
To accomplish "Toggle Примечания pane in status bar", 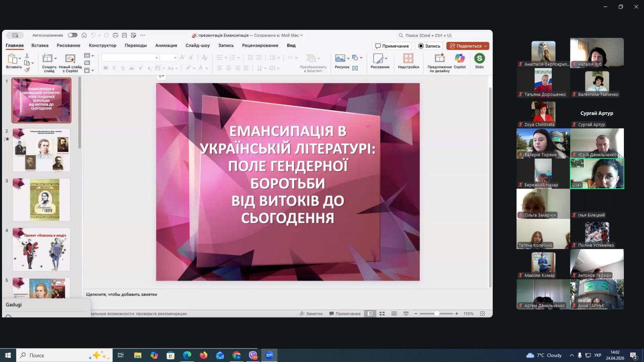I will 345,314.
